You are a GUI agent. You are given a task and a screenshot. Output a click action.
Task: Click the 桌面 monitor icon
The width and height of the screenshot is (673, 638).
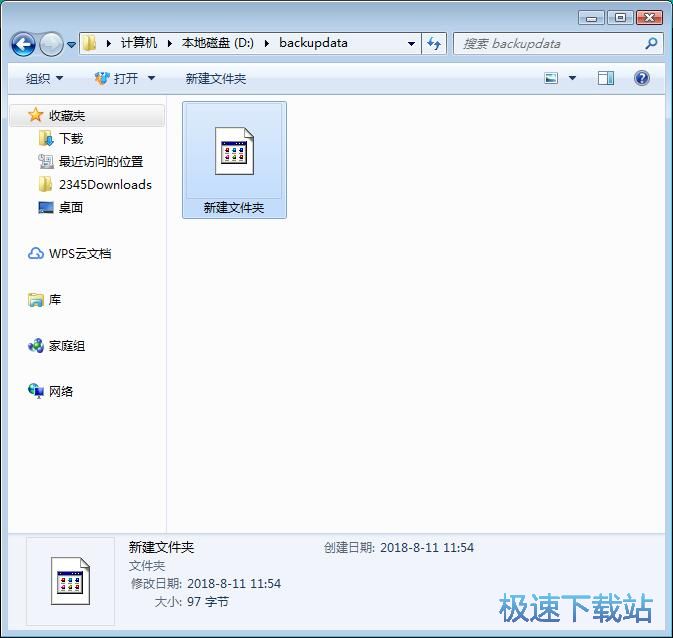[x=45, y=207]
